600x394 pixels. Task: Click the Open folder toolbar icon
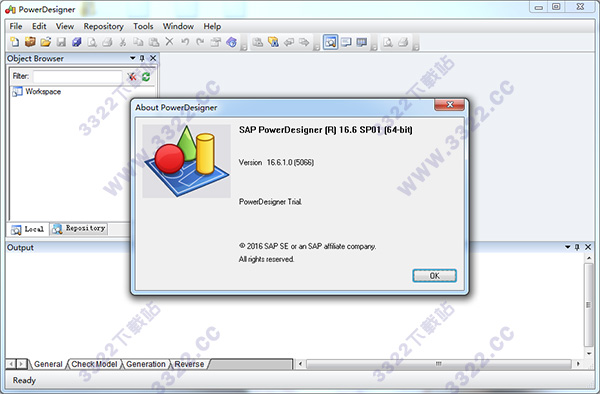46,42
